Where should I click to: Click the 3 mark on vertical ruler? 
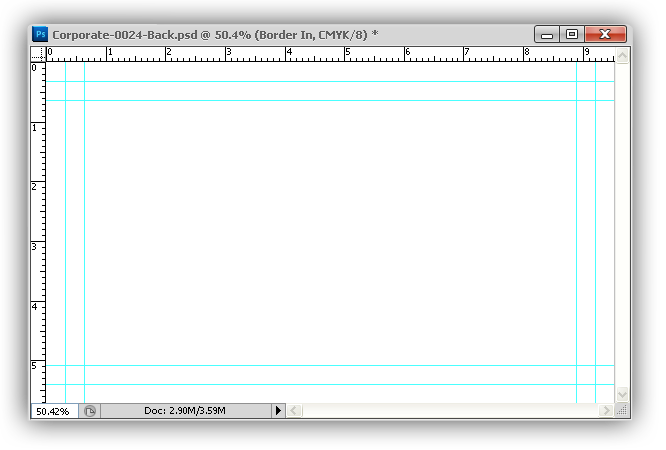click(x=34, y=247)
